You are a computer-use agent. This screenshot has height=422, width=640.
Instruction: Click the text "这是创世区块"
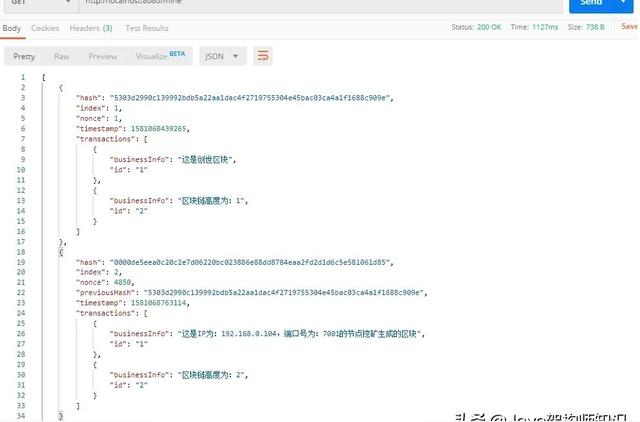205,159
